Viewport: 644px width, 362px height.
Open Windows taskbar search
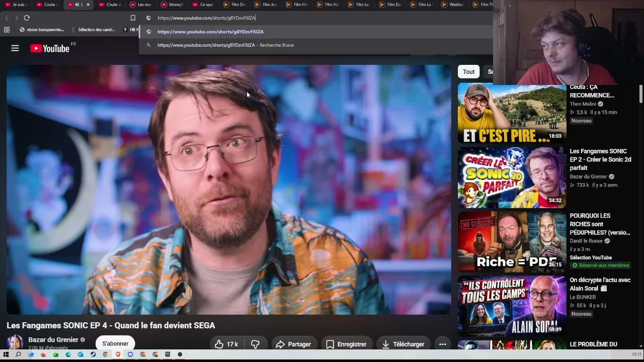click(19, 354)
